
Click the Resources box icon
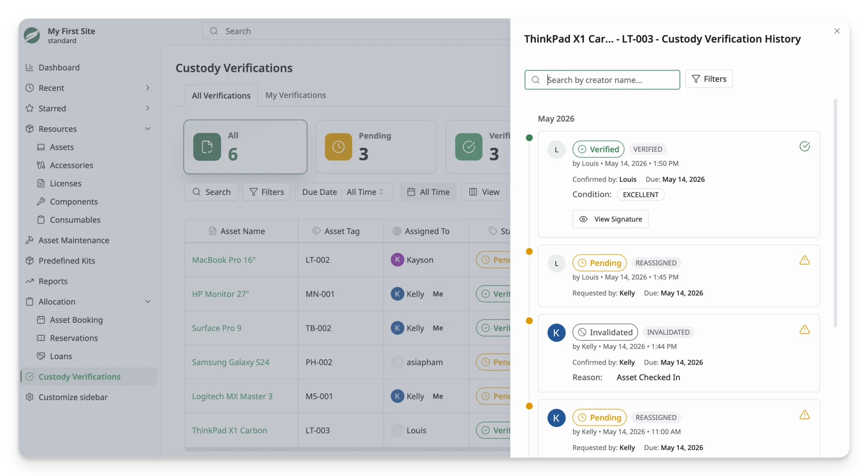click(29, 129)
